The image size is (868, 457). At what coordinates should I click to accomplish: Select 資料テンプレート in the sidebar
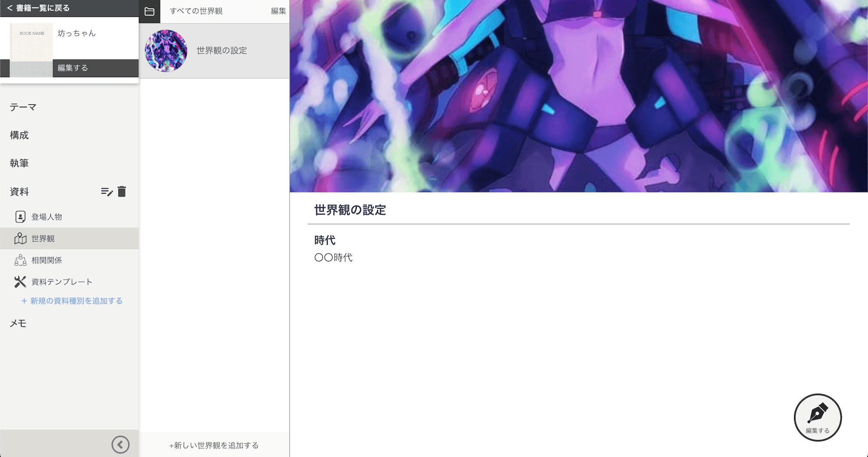[x=69, y=282]
